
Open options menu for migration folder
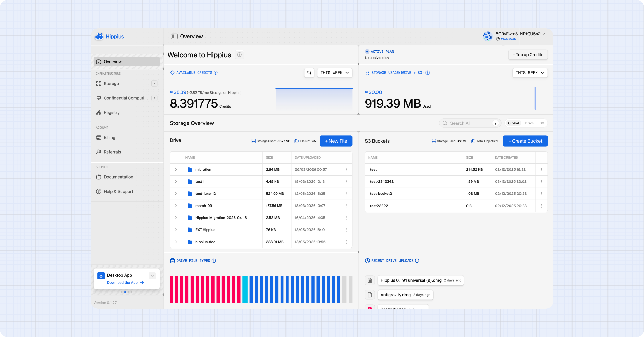pyautogui.click(x=346, y=169)
